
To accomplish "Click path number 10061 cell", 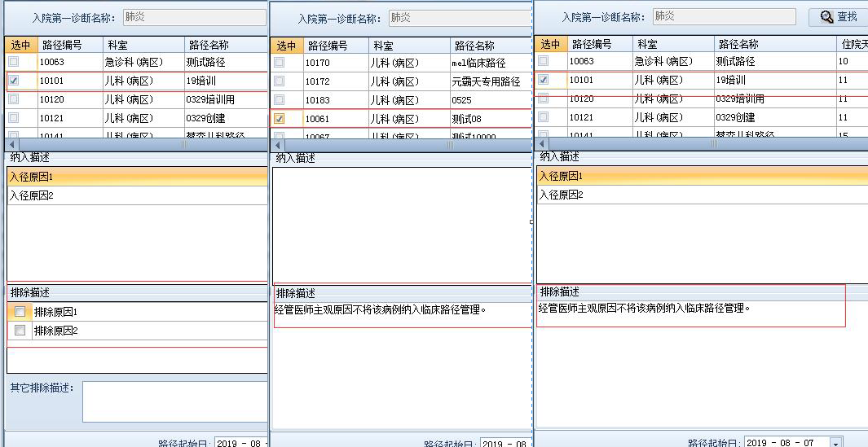I will pos(336,119).
